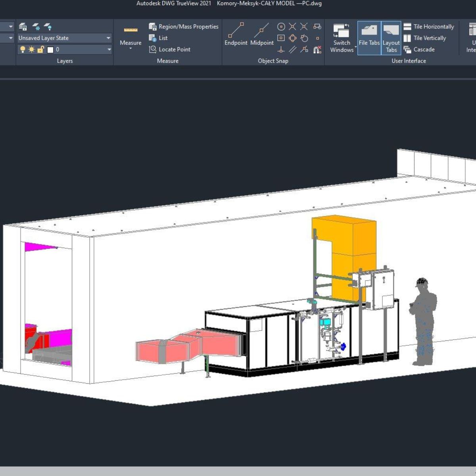Toggle layer lightbulb on/off icon
Screen dimensions: 476x476
tap(23, 50)
